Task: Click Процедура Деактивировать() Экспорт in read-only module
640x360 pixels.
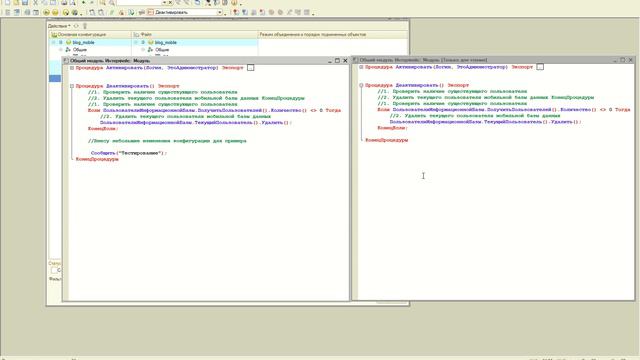Action: [x=417, y=85]
